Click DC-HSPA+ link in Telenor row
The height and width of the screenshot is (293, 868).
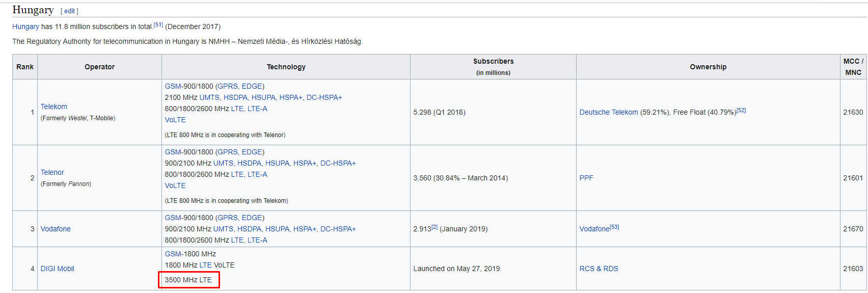tap(338, 163)
